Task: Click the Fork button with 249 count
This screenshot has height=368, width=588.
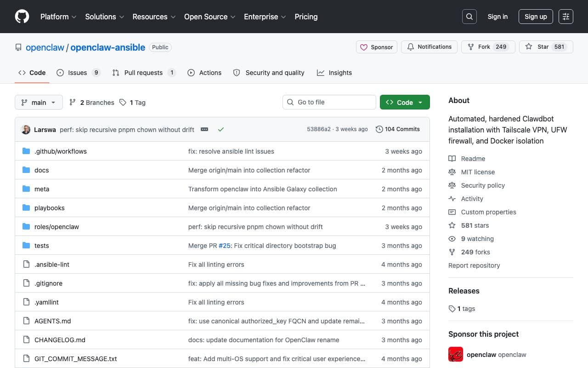Action: 488,47
